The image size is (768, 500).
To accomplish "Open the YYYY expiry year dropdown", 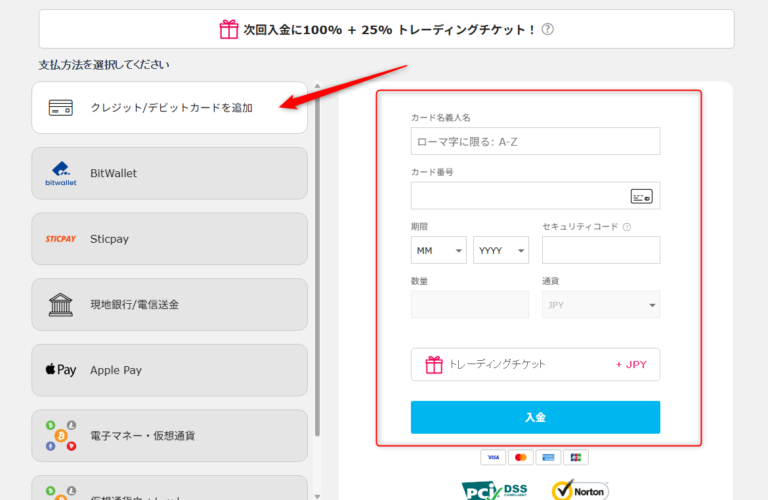I will [x=501, y=250].
